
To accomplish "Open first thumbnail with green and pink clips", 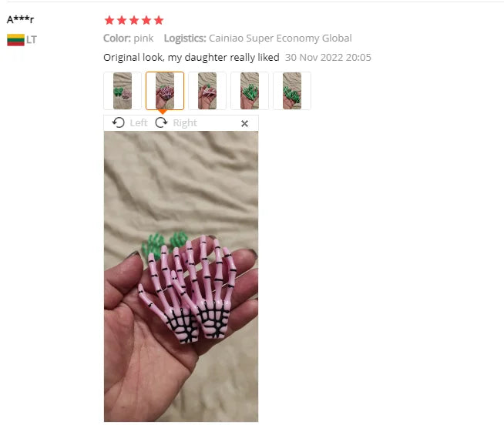I will [x=123, y=91].
